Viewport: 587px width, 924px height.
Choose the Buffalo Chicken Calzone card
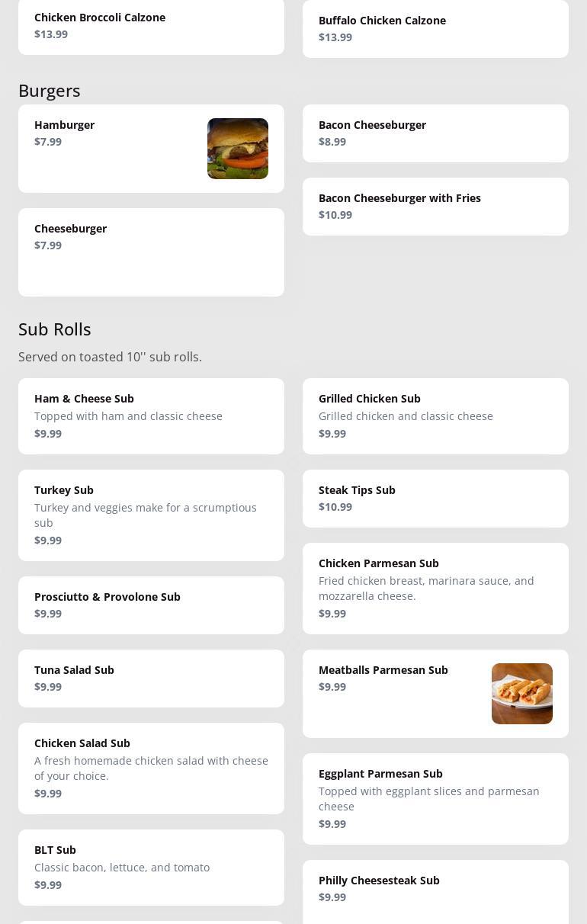[435, 29]
